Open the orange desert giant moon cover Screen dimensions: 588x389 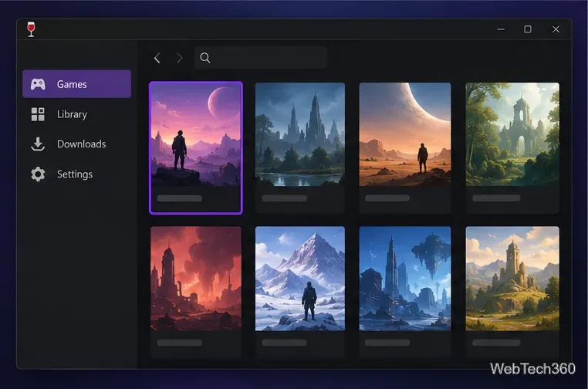[405, 134]
